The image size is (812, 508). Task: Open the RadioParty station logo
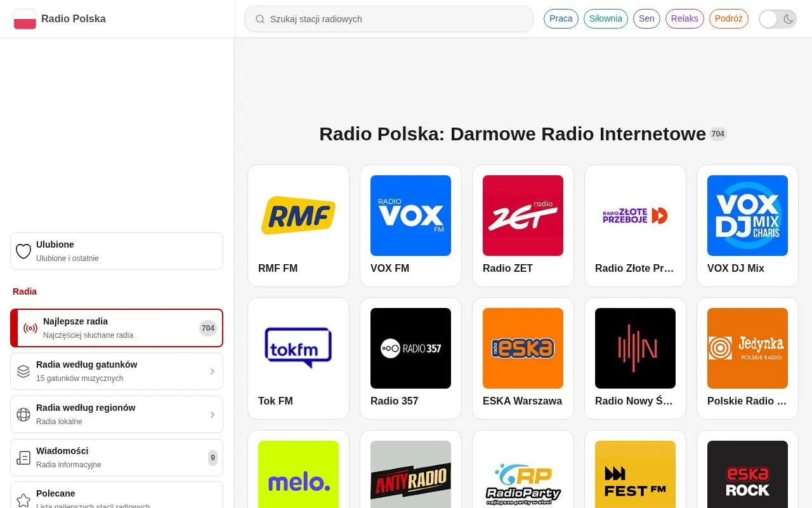click(523, 474)
